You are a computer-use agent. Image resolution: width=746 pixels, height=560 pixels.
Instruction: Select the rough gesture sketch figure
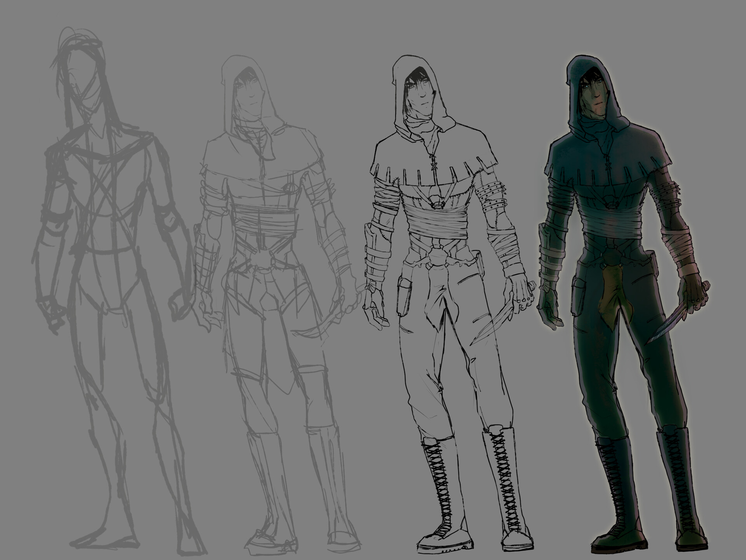click(105, 272)
